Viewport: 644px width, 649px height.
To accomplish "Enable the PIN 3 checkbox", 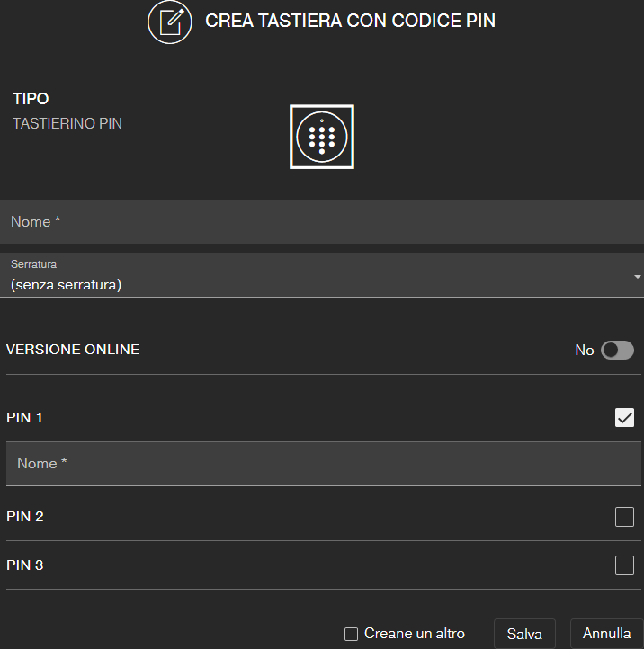I will coord(624,565).
